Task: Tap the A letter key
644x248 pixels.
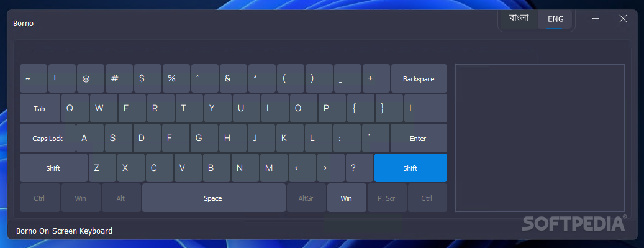Action: [90, 138]
